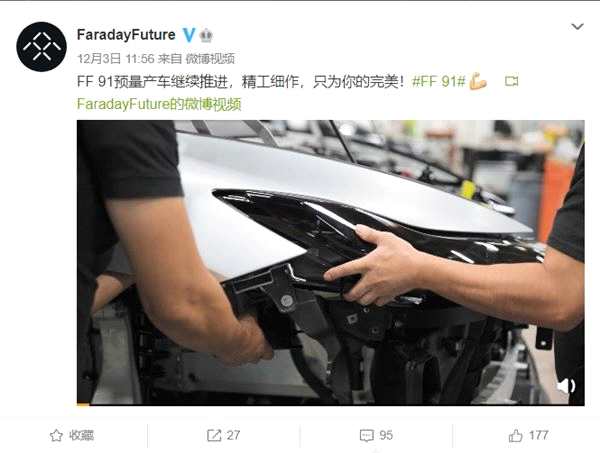Click the flexed bicep emoji
The image size is (600, 453).
pyautogui.click(x=478, y=81)
